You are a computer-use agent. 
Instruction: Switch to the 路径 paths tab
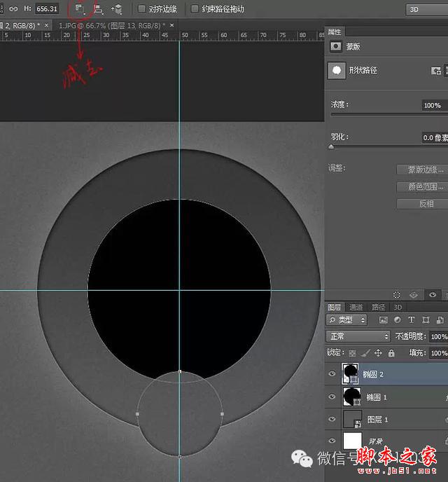(x=378, y=307)
